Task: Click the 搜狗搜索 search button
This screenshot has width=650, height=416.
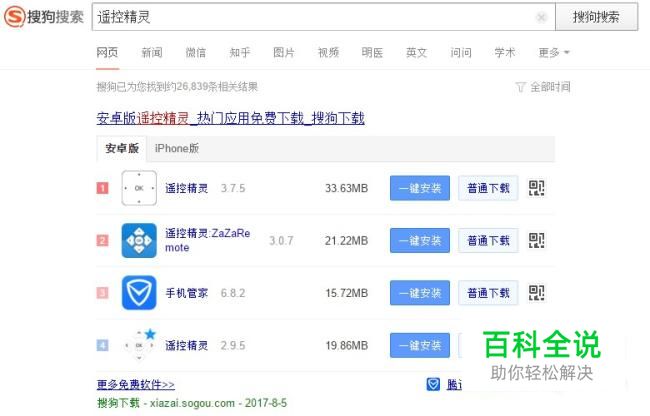Action: 597,17
